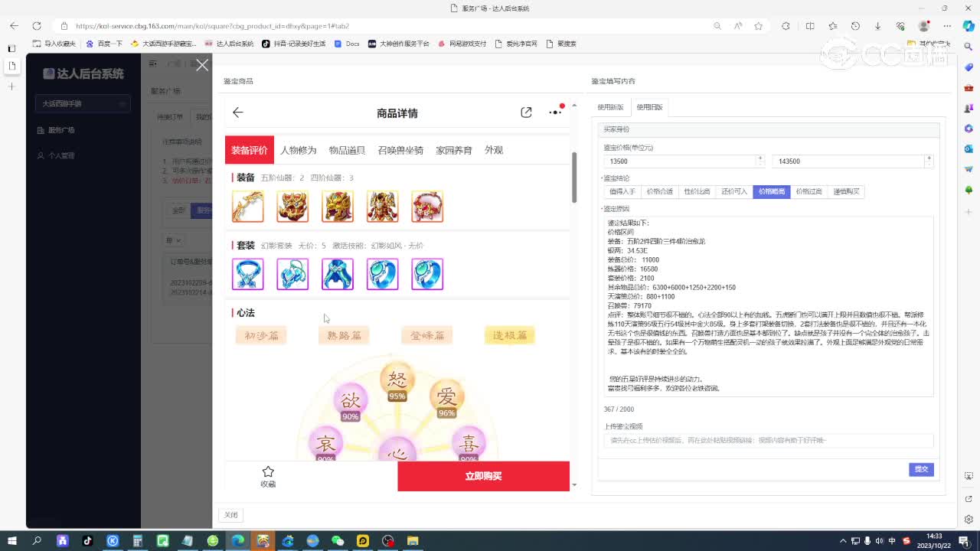This screenshot has width=980, height=551.
Task: Click the 怒 95% skill orb
Action: (x=397, y=383)
